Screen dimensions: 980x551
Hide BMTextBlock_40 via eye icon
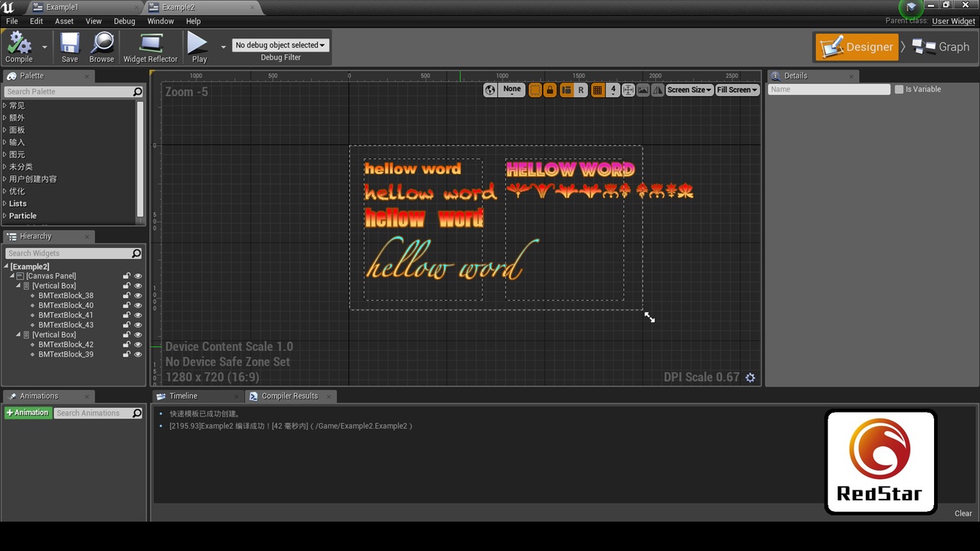139,305
